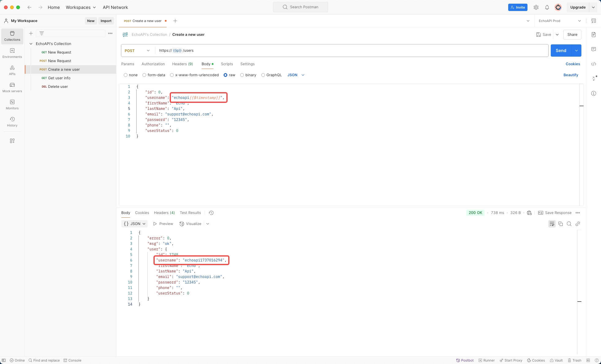Click the forward navigation arrow
Viewport: 601px width, 364px height.
pos(40,7)
